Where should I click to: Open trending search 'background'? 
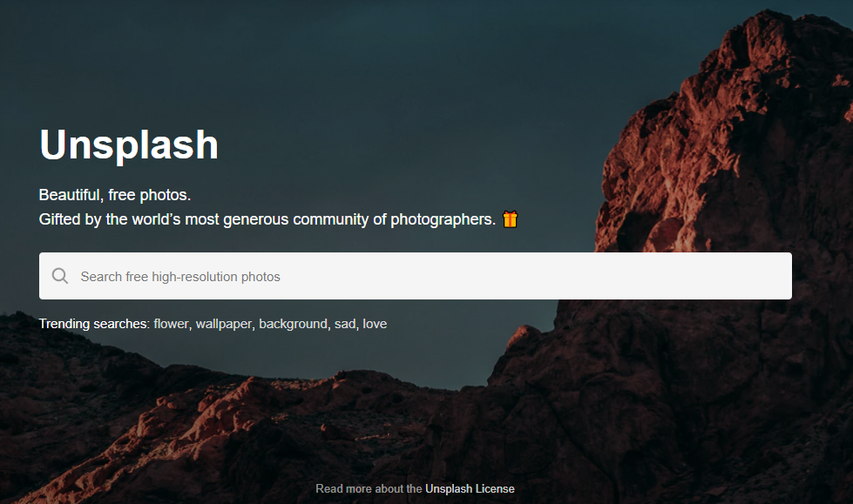pyautogui.click(x=294, y=324)
